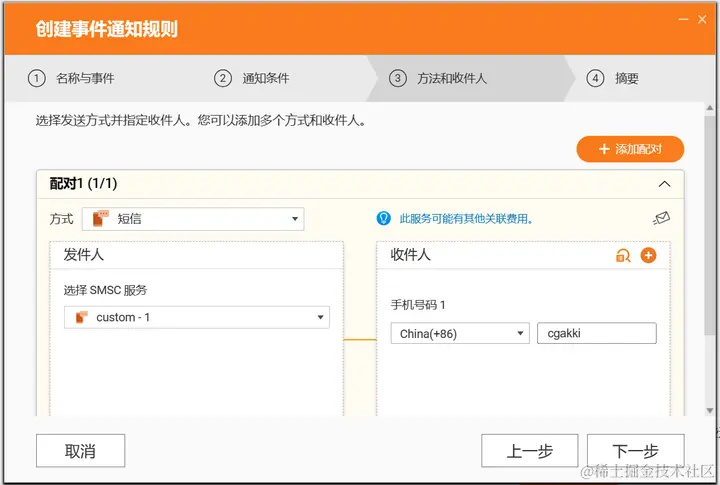Open the China(+86) country code dropdown
720x485 pixels.
point(460,333)
